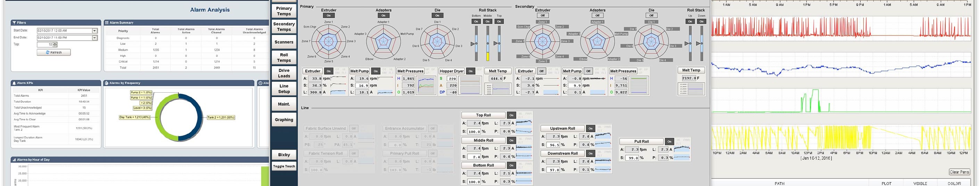Screen dimensions: 980x186
Task: Click the Clear Pens button
Action: point(959,172)
